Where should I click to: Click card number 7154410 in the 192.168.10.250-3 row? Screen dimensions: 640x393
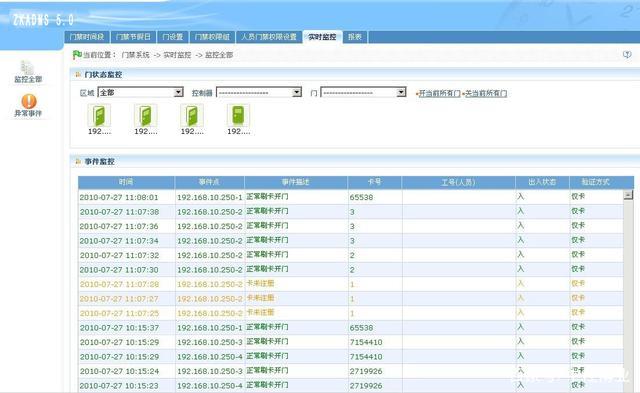pos(366,342)
